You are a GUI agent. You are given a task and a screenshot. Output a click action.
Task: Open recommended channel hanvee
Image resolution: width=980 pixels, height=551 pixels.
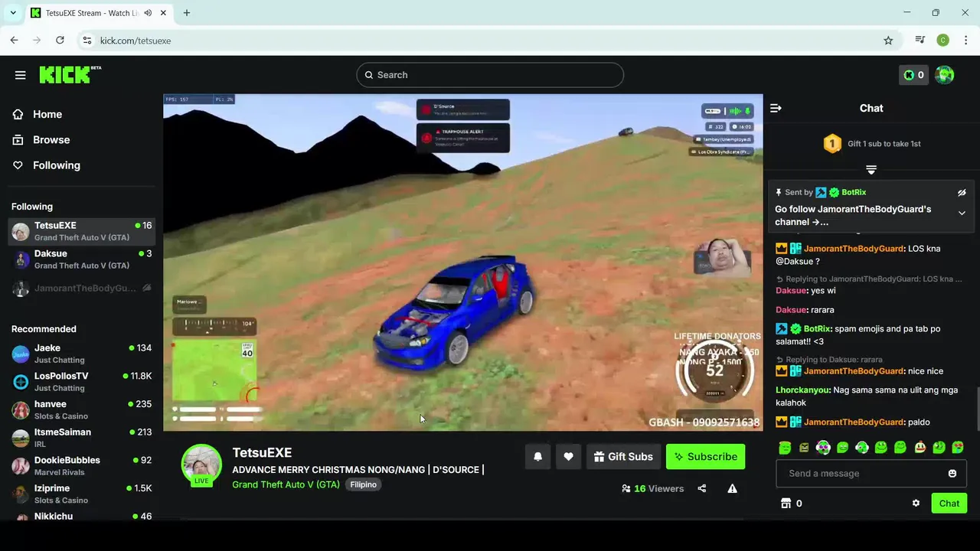(x=81, y=409)
